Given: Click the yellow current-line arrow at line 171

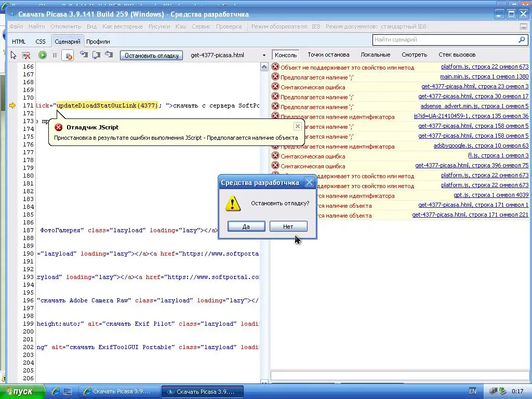Looking at the screenshot, I should click(x=12, y=105).
